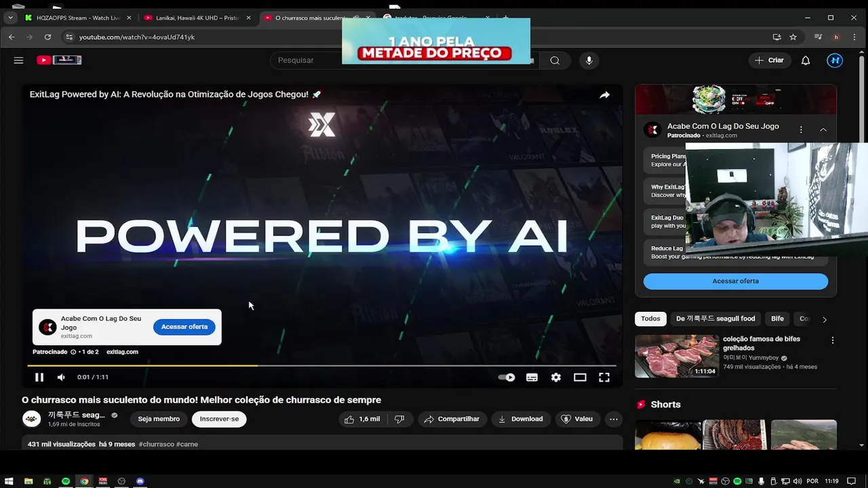Viewport: 868px width, 488px height.
Task: Open the account avatar menu
Action: (835, 60)
